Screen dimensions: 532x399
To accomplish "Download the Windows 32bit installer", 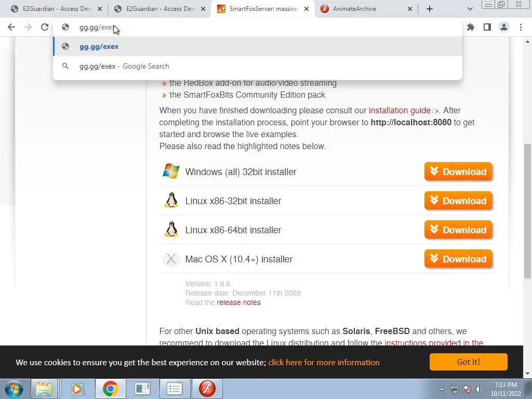I will coord(458,171).
